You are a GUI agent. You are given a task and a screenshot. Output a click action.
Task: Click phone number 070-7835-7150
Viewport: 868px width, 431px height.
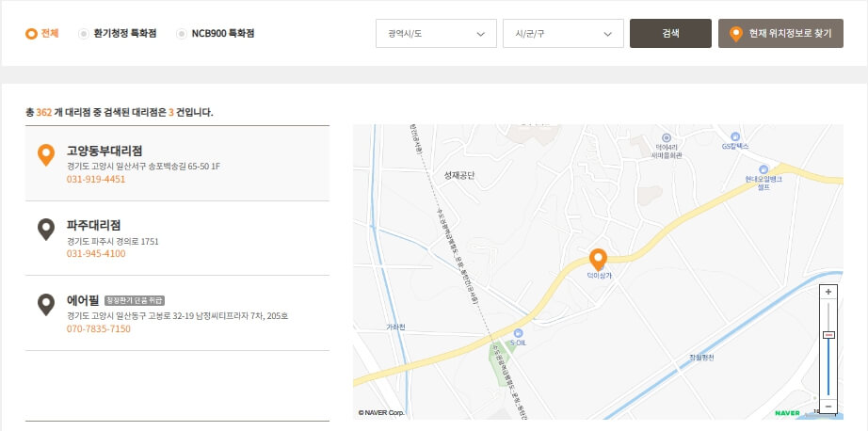(x=99, y=329)
